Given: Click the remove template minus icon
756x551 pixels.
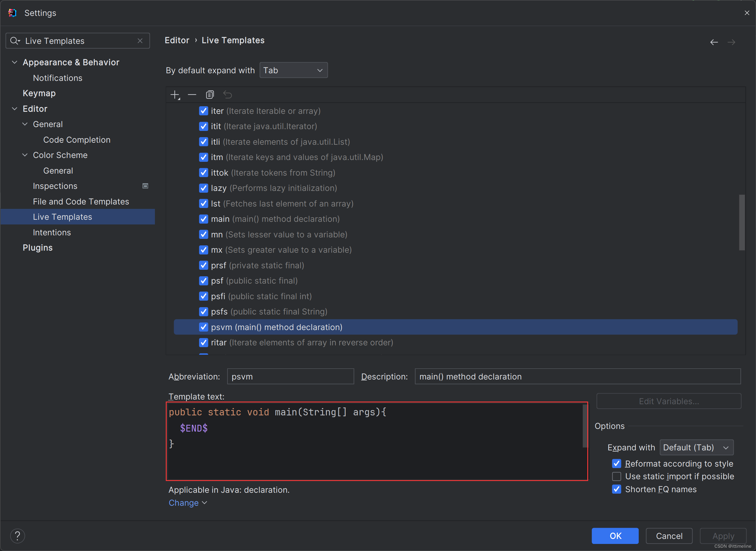Looking at the screenshot, I should (192, 95).
